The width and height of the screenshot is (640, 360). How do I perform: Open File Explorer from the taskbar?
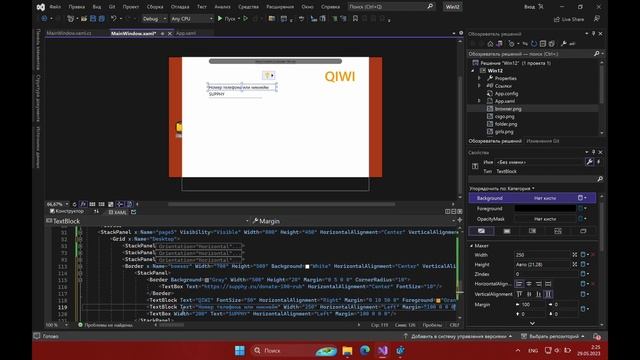347,351
